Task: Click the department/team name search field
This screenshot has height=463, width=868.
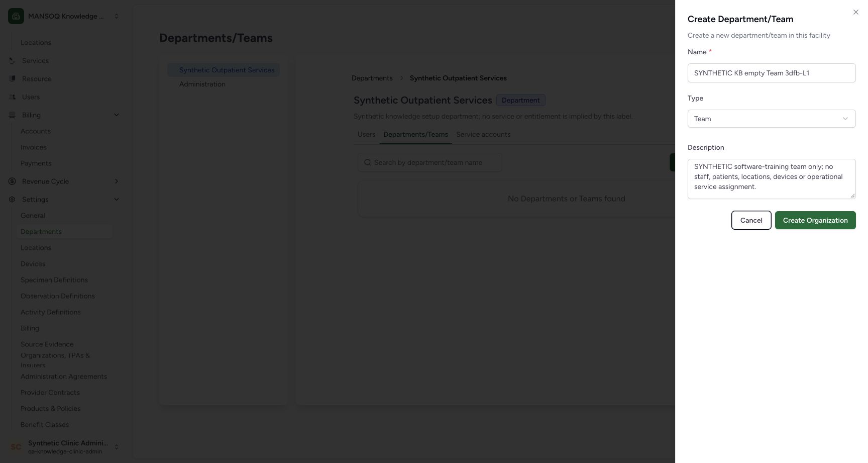Action: [430, 162]
